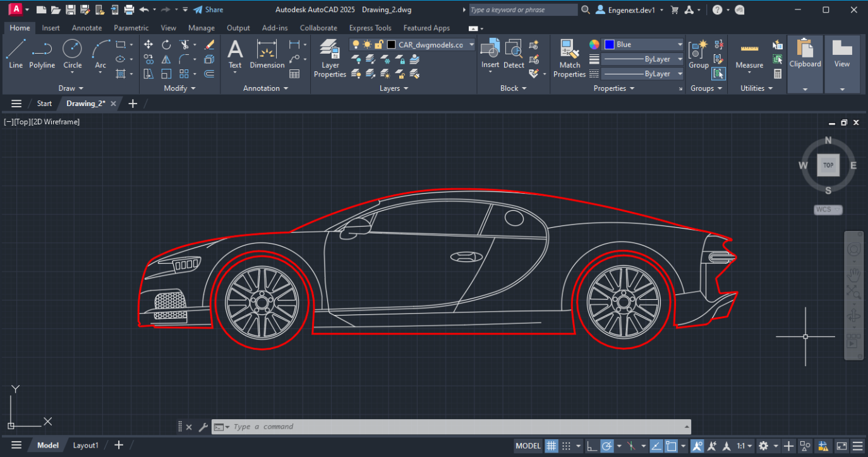Choose the Mirror tool
Viewport: 868px width, 457px height.
pos(166,59)
